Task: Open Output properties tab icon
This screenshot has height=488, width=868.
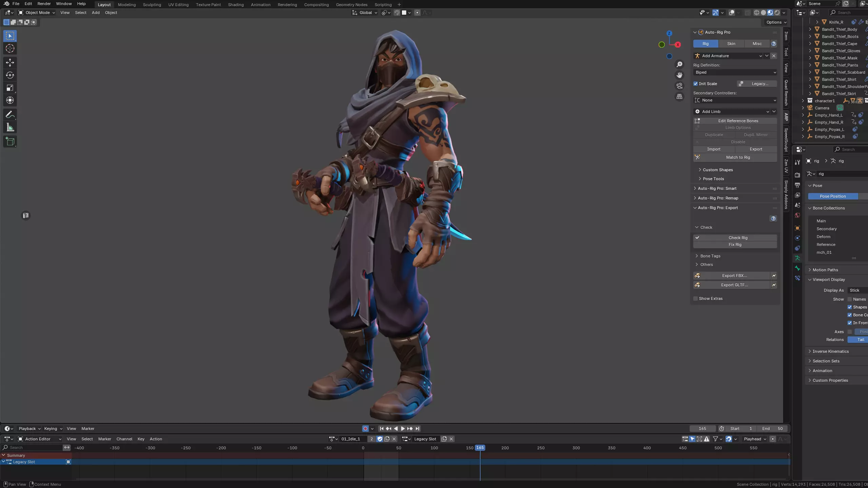Action: tap(797, 185)
